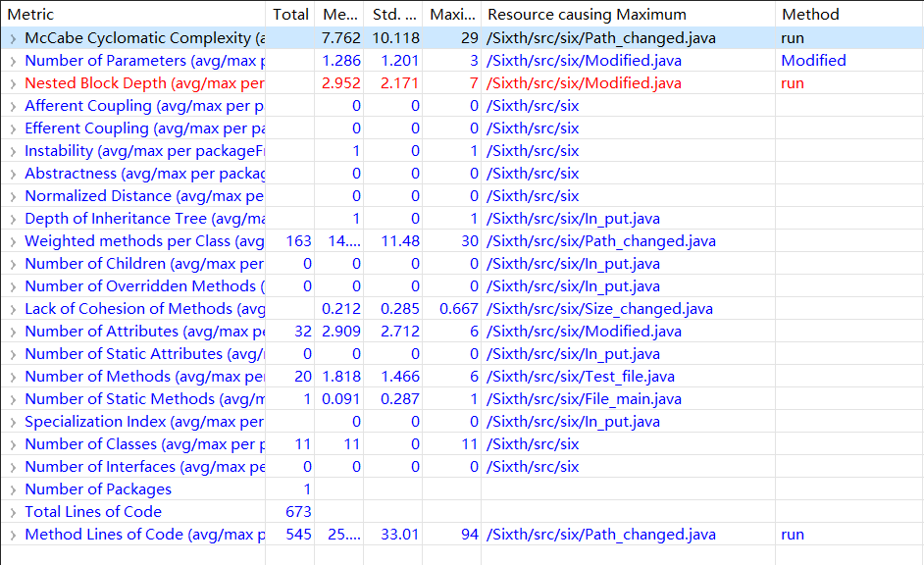The height and width of the screenshot is (565, 924).
Task: Click maximum value 94 for method lines
Action: point(470,535)
